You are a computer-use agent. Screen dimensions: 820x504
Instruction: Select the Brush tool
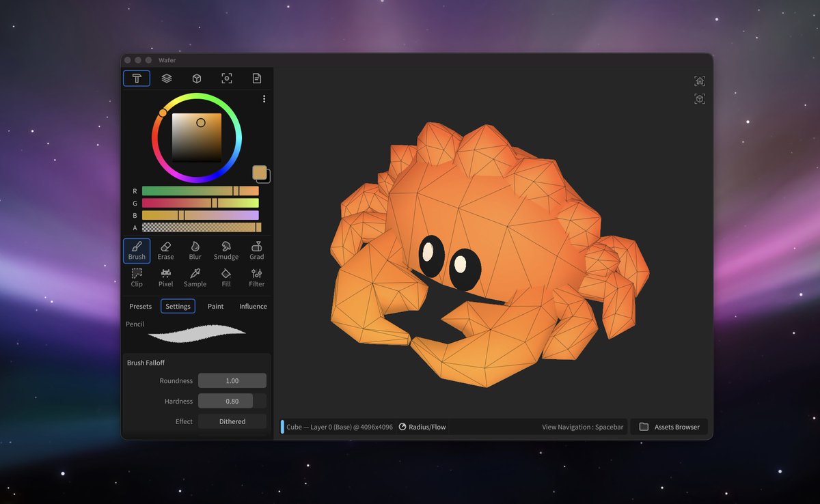coord(137,251)
